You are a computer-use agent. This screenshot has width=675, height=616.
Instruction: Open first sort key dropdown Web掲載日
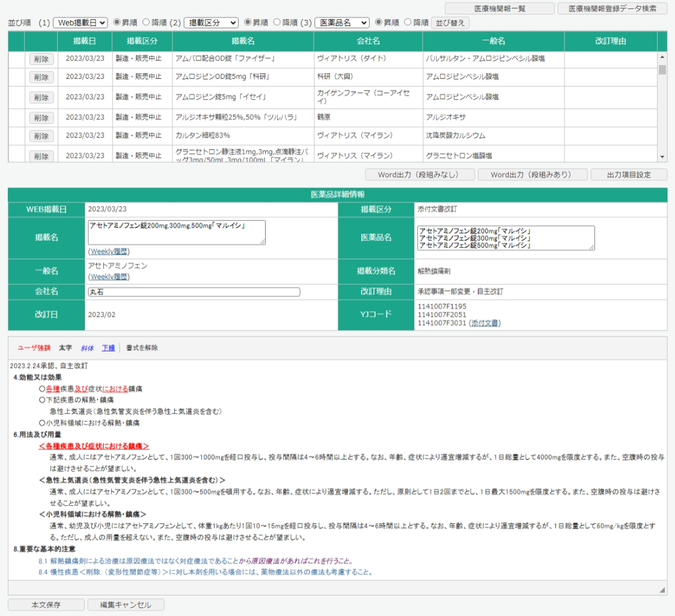[x=80, y=23]
